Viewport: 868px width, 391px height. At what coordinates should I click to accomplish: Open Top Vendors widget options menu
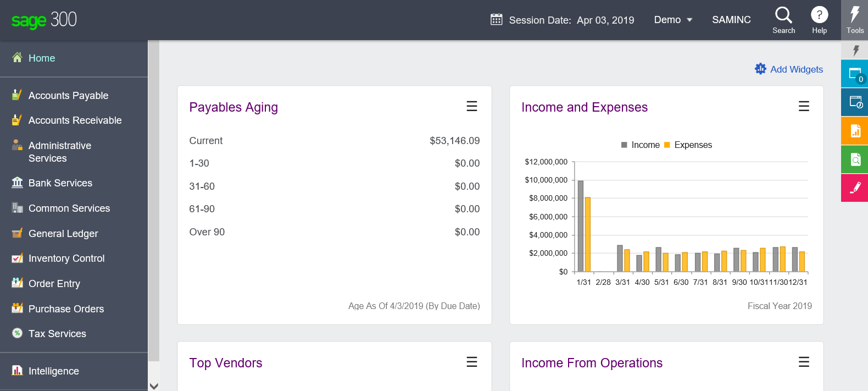coord(471,362)
